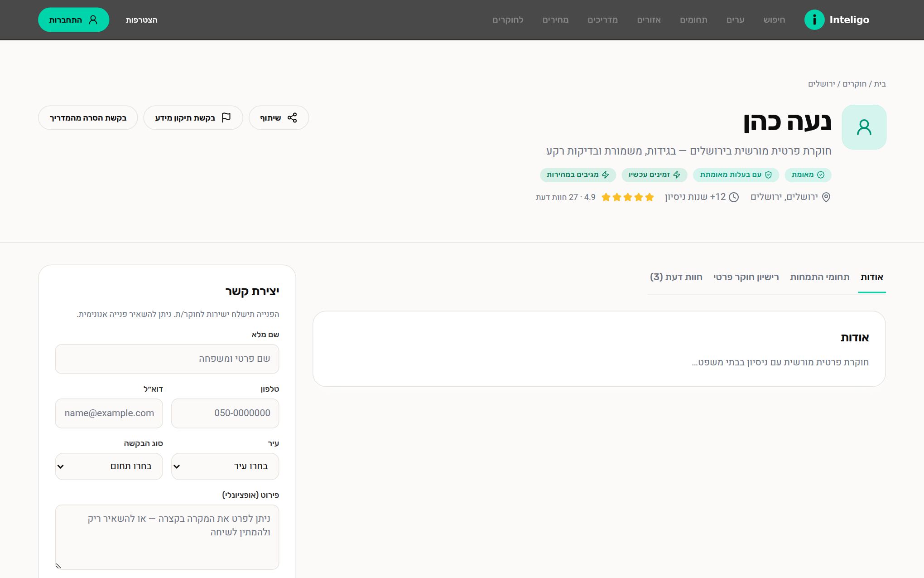
Task: Click the five-star rating
Action: [628, 197]
